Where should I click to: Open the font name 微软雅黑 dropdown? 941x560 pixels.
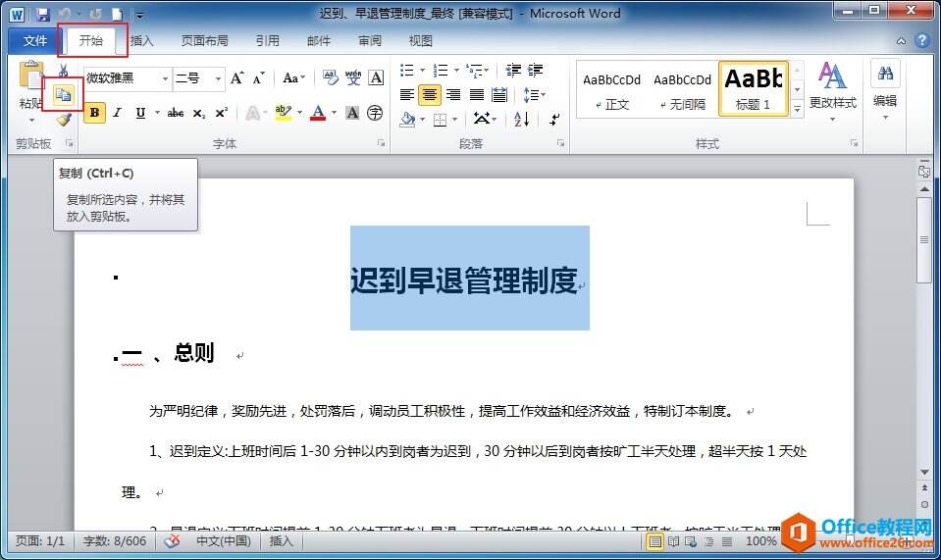[165, 78]
